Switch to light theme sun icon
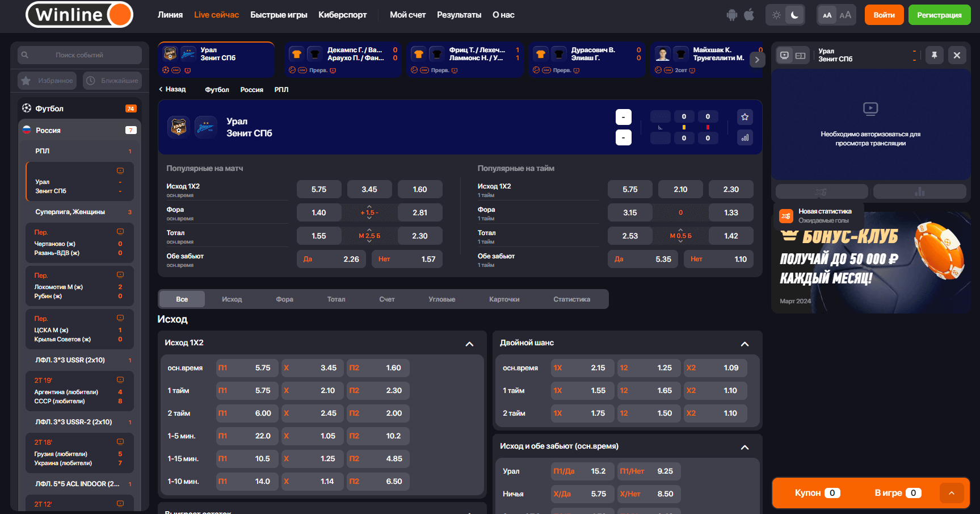980x514 pixels. [776, 15]
